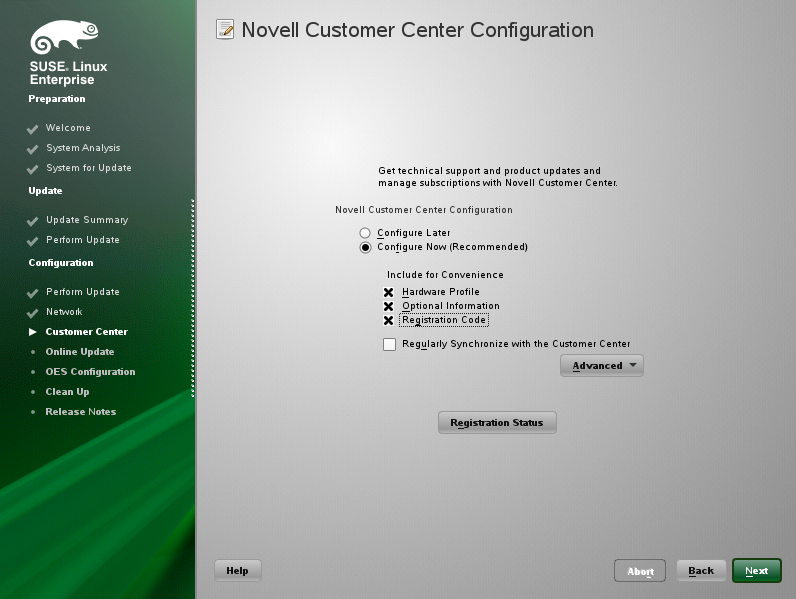This screenshot has height=599, width=796.
Task: Select System Analysis step text
Action: pos(83,148)
